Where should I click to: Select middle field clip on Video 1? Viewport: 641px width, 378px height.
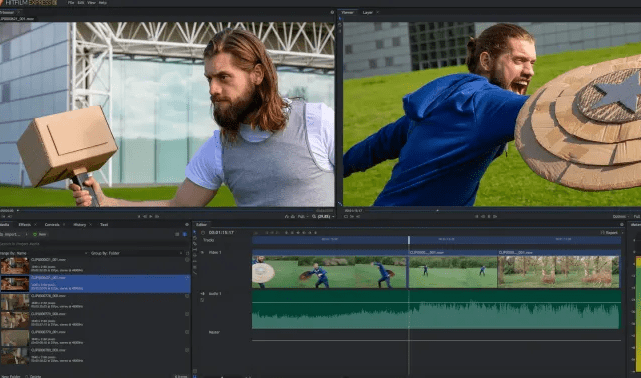click(x=453, y=269)
